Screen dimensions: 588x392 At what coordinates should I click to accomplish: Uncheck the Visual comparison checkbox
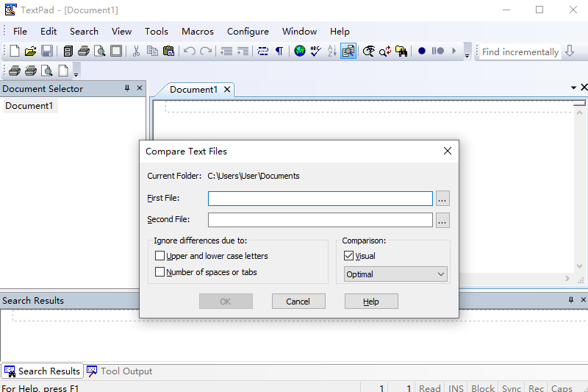349,256
